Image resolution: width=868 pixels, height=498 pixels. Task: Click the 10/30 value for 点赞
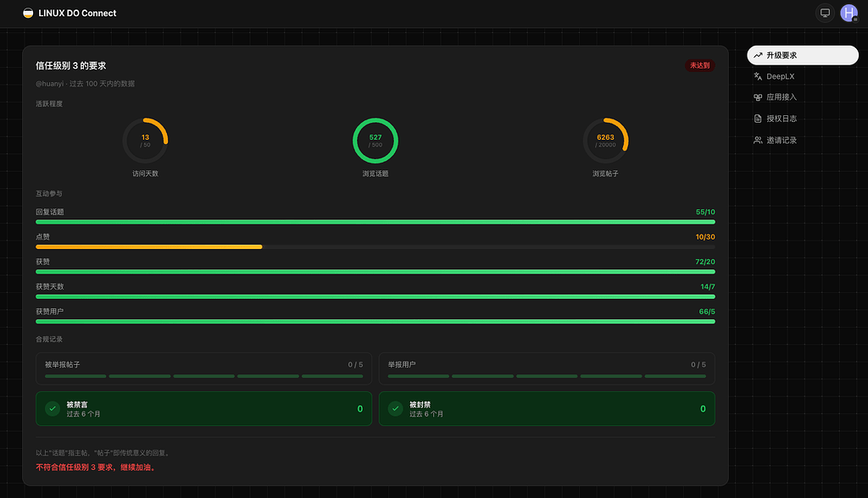click(705, 237)
